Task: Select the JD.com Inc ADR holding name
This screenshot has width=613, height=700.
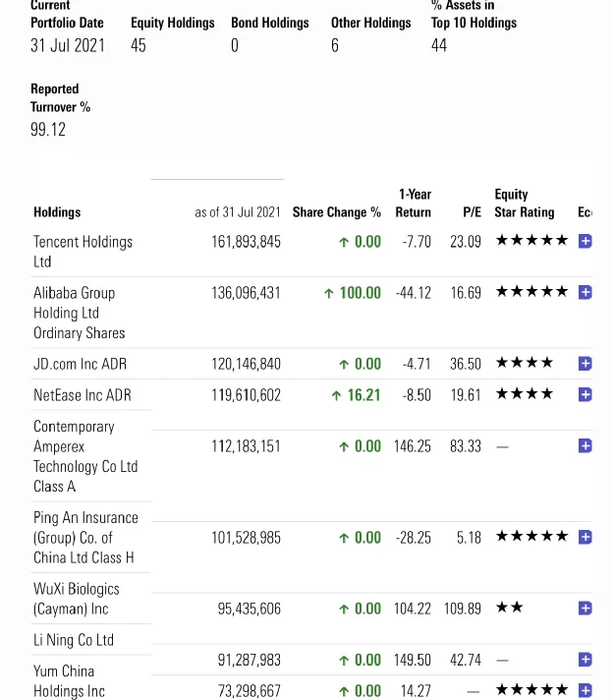Action: point(80,364)
